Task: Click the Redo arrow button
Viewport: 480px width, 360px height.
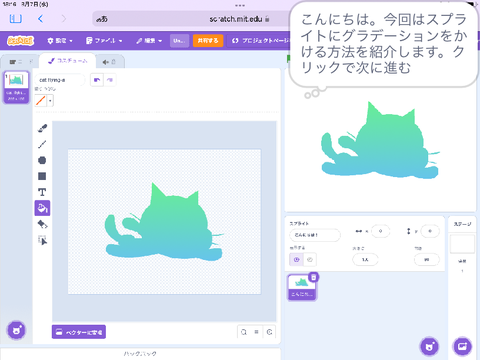Action: coord(110,80)
